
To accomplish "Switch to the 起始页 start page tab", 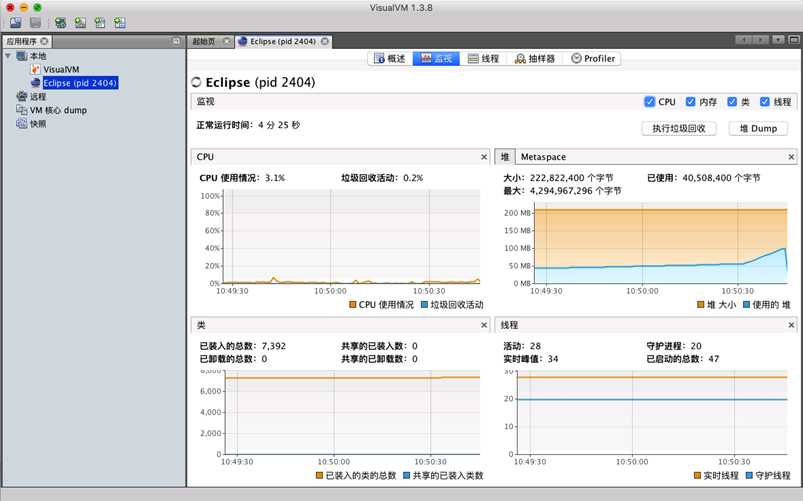I will (x=209, y=41).
